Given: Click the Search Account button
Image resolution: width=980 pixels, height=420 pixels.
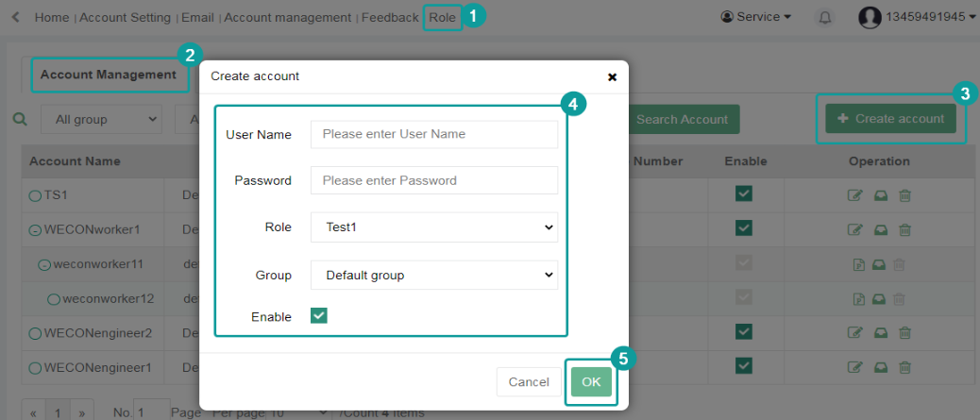Looking at the screenshot, I should 682,119.
